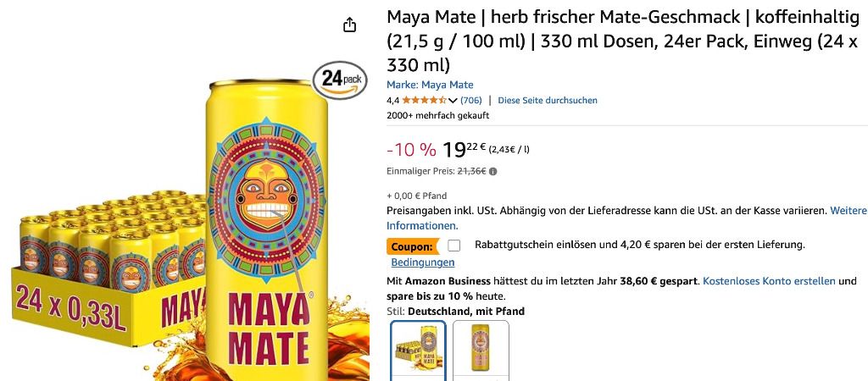This screenshot has width=868, height=381.
Task: Click the 19,22 € price
Action: (464, 149)
